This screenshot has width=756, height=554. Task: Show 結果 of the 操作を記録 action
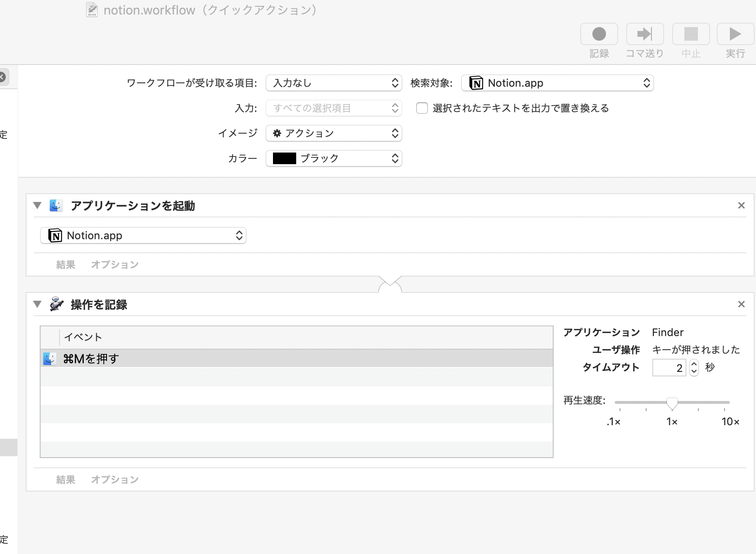point(66,480)
